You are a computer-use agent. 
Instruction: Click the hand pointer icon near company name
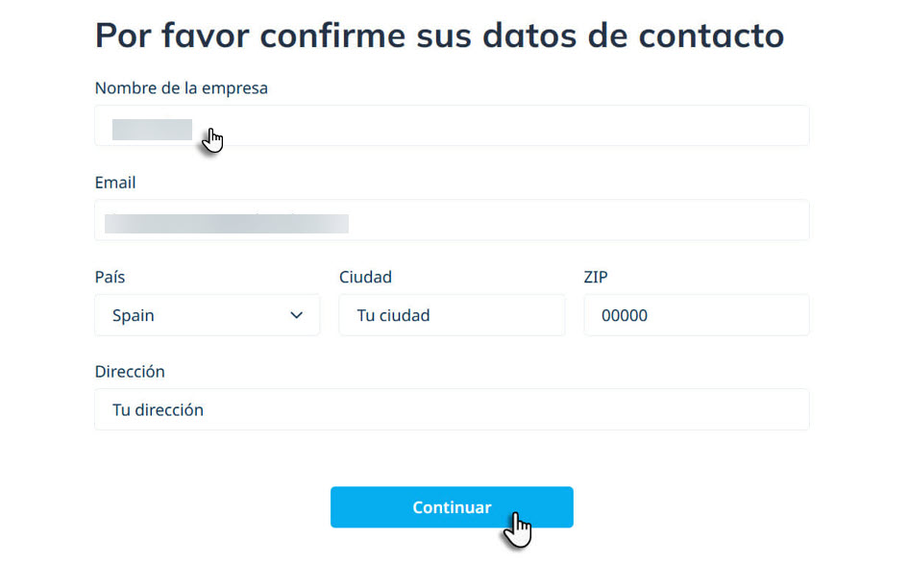(213, 140)
